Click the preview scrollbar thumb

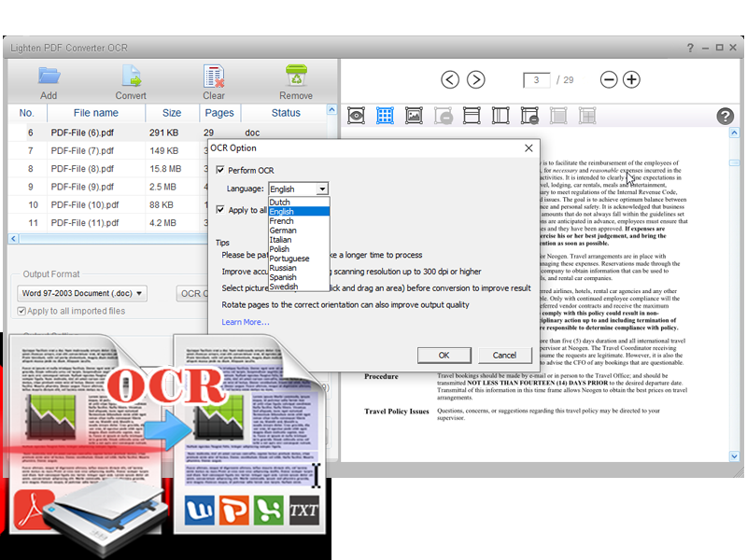coord(734,163)
